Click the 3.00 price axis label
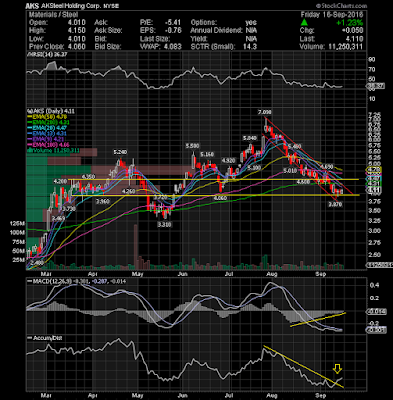393x400 pixels. [374, 231]
